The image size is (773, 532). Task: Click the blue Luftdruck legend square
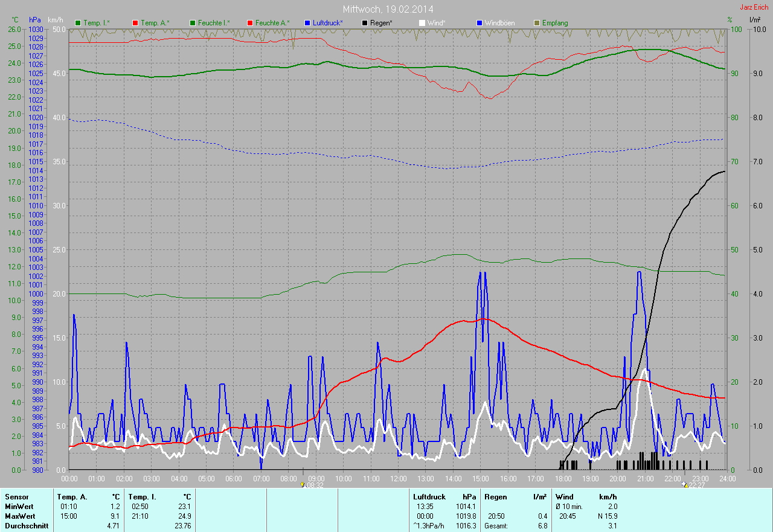tap(307, 23)
